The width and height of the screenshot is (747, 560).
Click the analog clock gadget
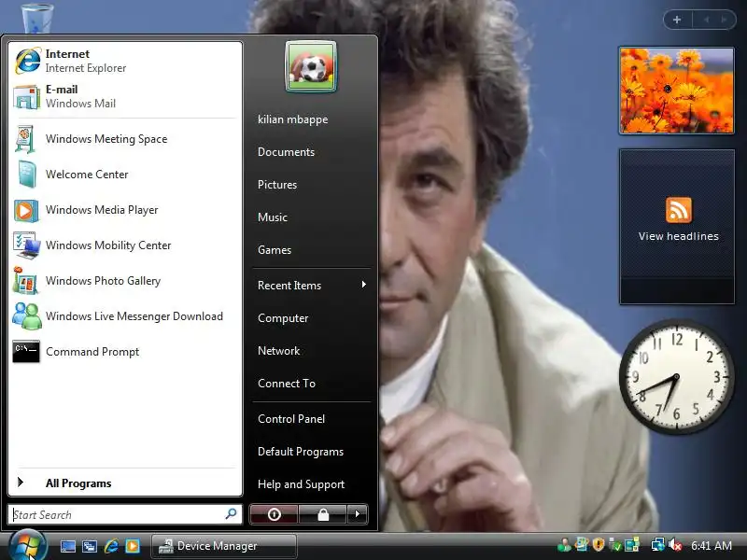[676, 377]
